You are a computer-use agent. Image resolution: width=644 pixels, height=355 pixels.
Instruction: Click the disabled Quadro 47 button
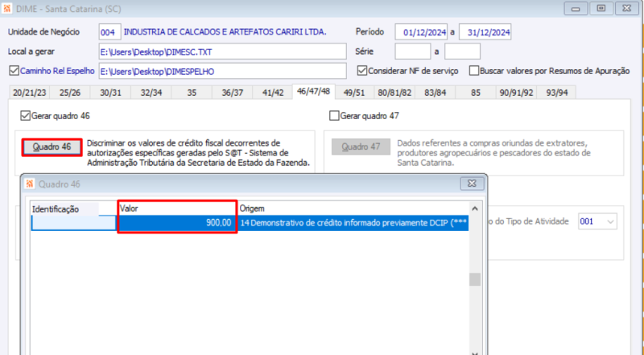point(361,147)
